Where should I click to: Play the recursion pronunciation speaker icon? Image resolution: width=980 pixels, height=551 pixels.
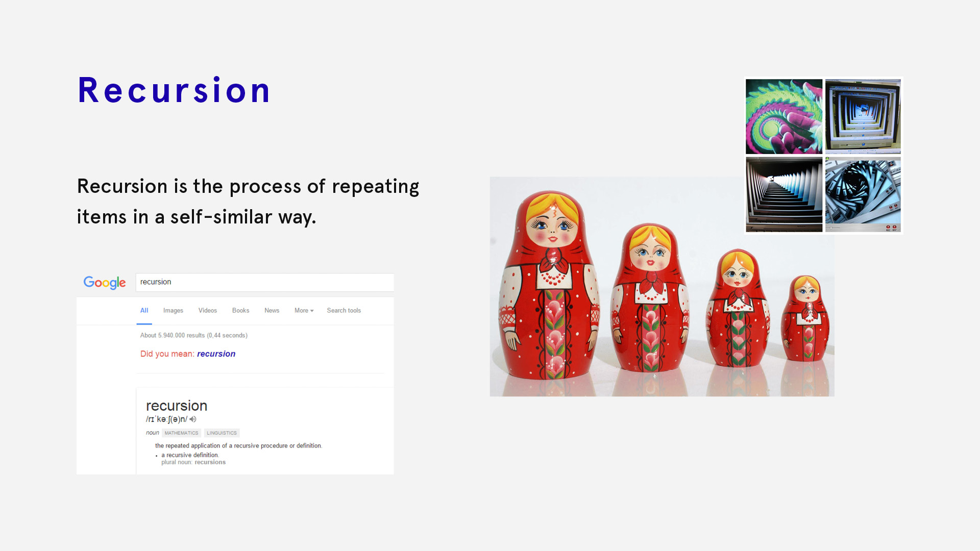(193, 419)
